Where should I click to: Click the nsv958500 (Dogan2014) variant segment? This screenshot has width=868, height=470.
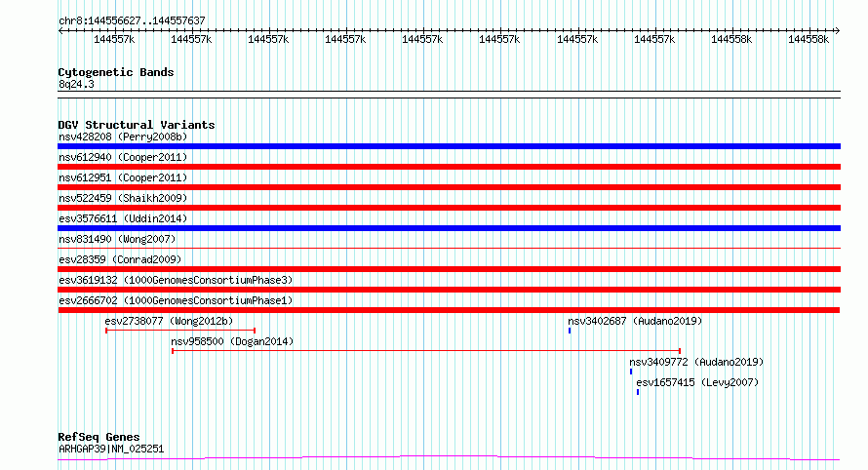(x=425, y=351)
